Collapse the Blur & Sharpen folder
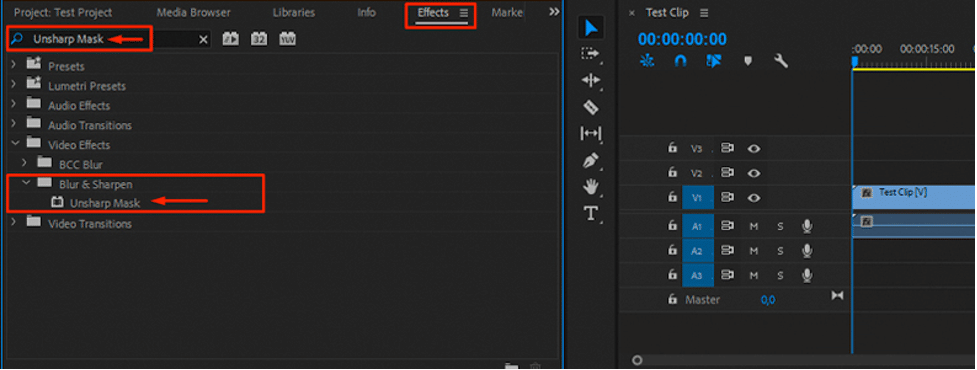The width and height of the screenshot is (977, 370). pyautogui.click(x=26, y=184)
